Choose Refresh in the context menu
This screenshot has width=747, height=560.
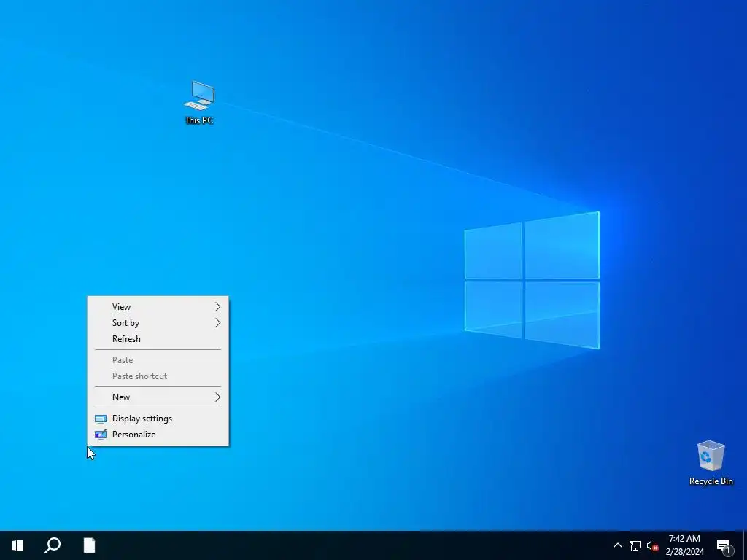[158, 339]
